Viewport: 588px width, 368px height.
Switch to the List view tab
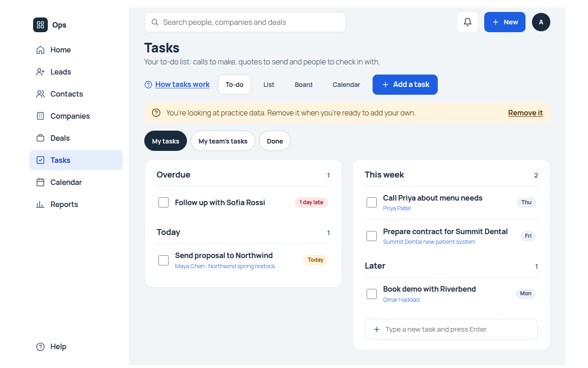269,85
